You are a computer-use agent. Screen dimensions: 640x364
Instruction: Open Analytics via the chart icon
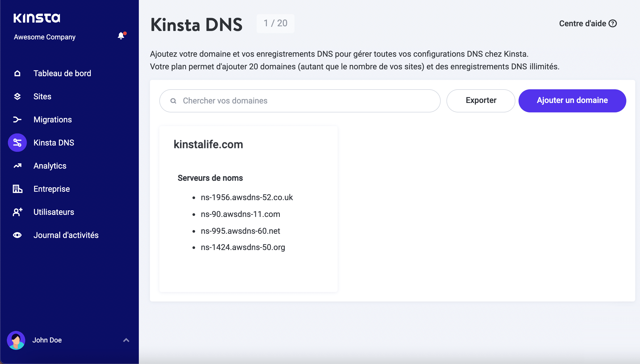pos(17,166)
